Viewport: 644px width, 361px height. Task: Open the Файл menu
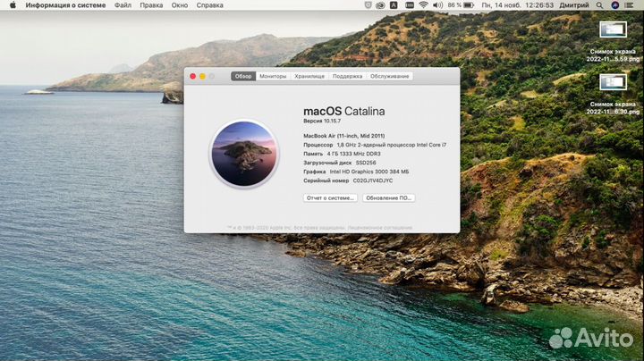pyautogui.click(x=123, y=5)
